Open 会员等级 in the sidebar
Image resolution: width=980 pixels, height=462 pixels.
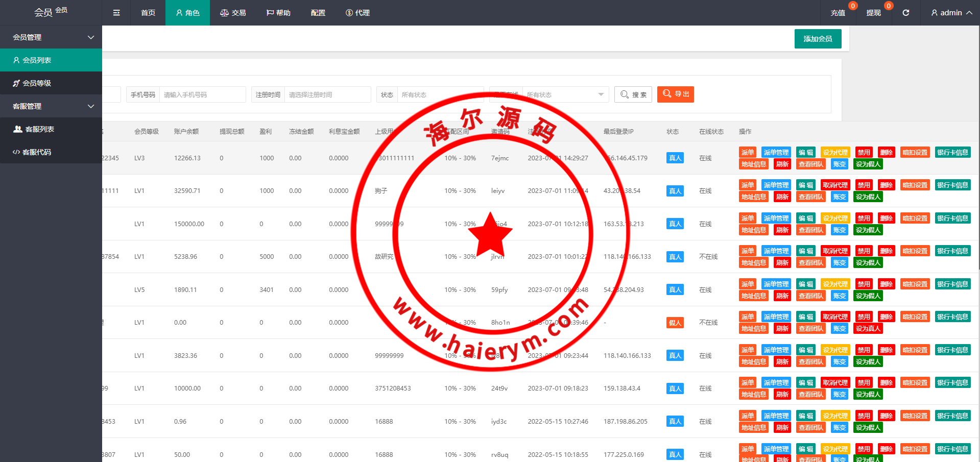click(x=37, y=83)
